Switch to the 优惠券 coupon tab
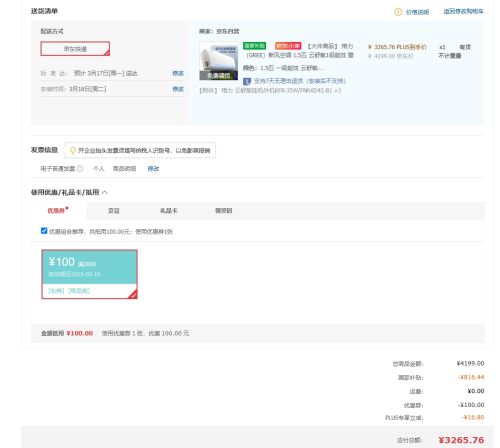This screenshot has height=448, width=500. tap(58, 210)
